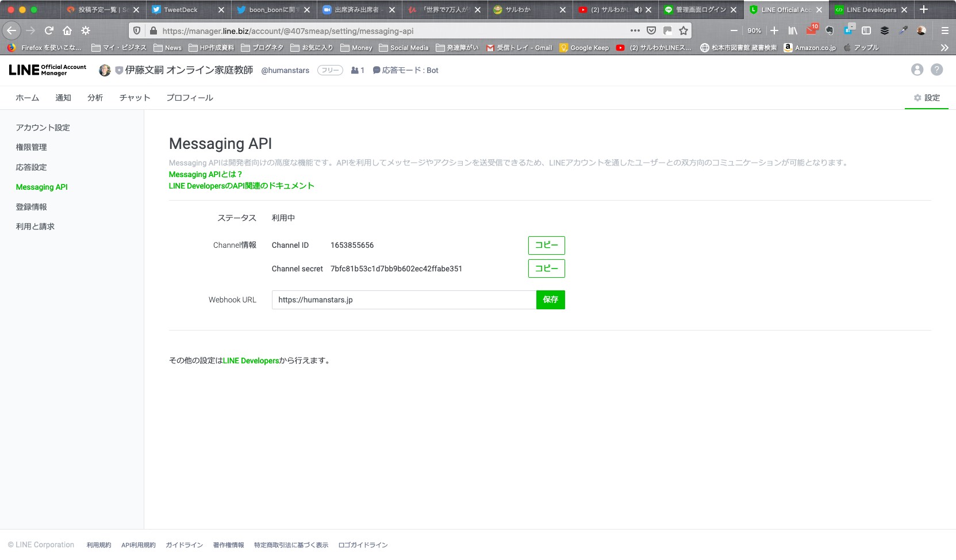
Task: Open new tab with plus button
Action: (x=924, y=9)
